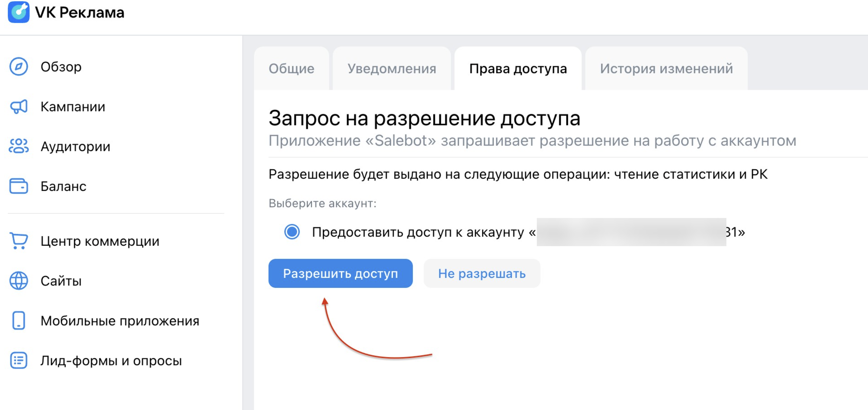Click the phone icon for Мобильные приложения

point(18,321)
